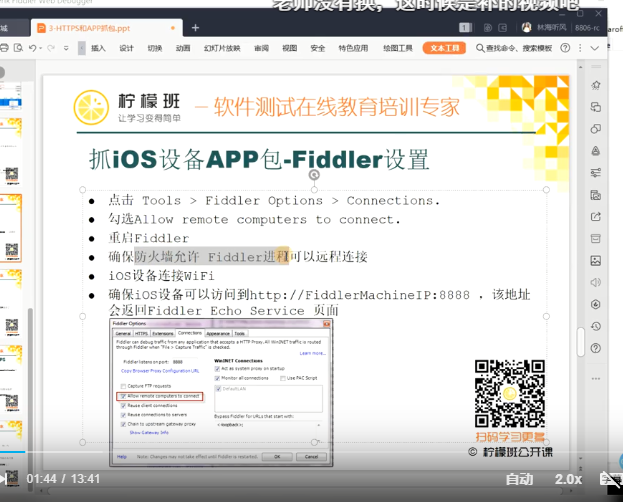
Task: Click the numbered '1' icon in title bar
Action: click(x=465, y=27)
